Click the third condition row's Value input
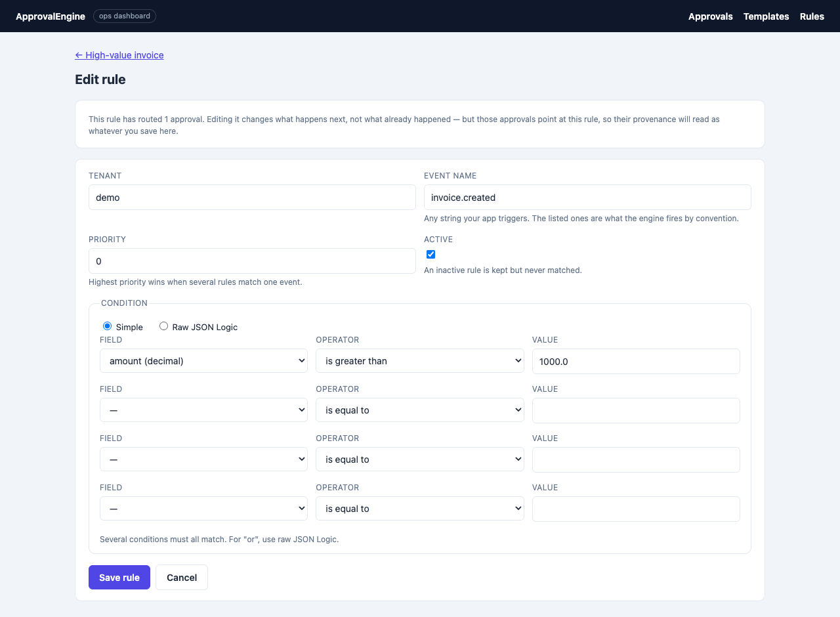 coord(636,459)
